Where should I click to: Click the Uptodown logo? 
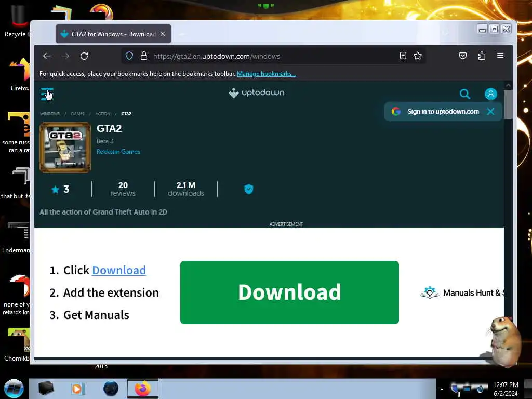(x=257, y=93)
